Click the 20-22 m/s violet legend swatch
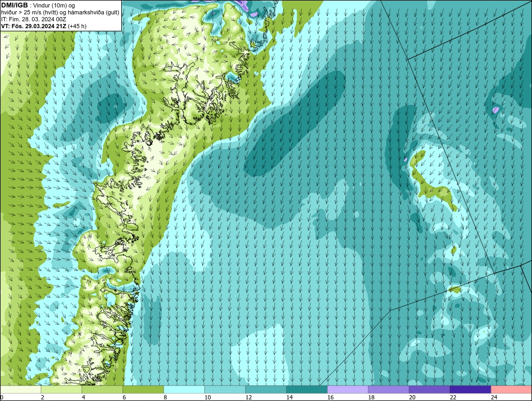 [x=429, y=389]
